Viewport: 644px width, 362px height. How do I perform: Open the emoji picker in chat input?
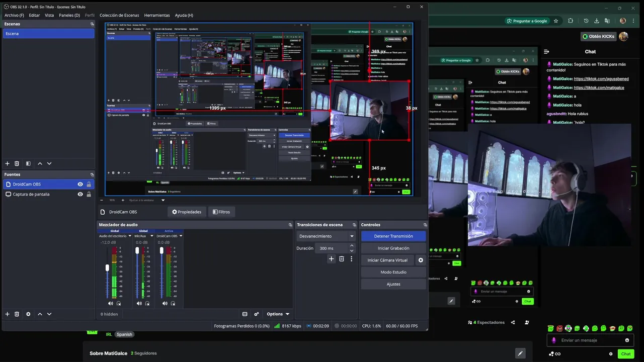tap(627, 340)
